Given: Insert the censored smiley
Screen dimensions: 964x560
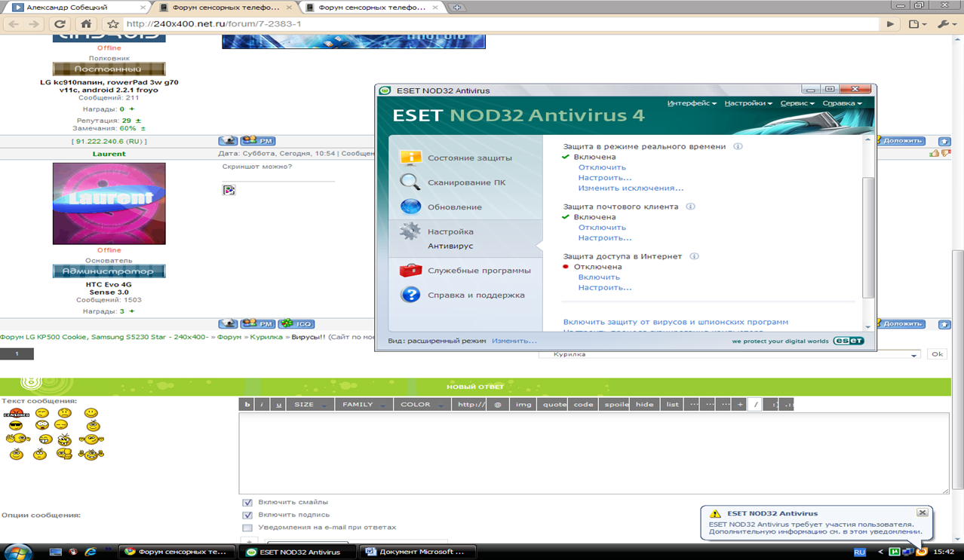Looking at the screenshot, I should pyautogui.click(x=16, y=413).
